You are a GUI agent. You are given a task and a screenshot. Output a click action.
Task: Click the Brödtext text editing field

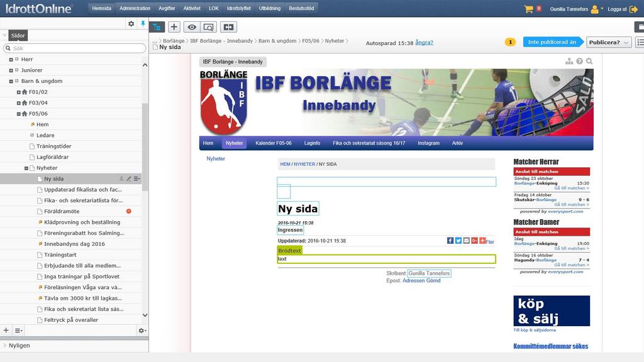386,259
